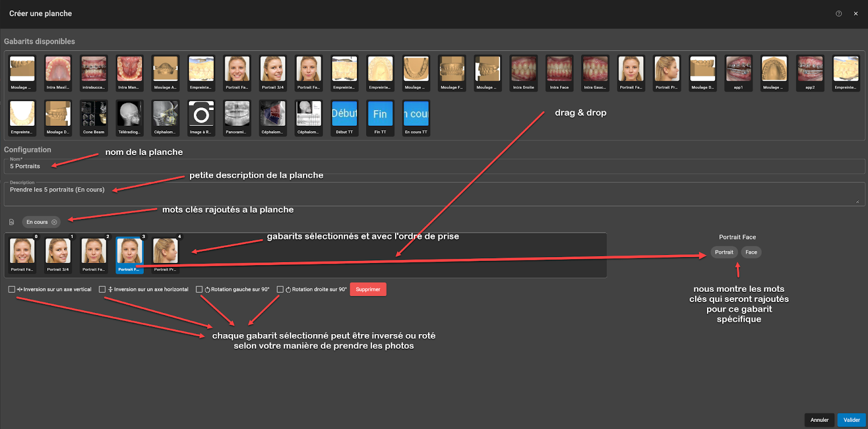Open the help question mark icon
Viewport: 868px width, 429px height.
point(839,14)
